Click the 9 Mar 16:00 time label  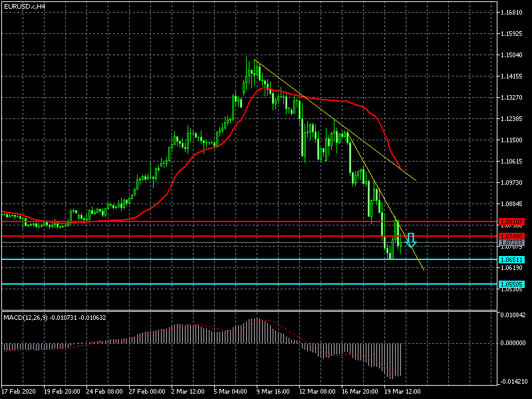point(272,391)
